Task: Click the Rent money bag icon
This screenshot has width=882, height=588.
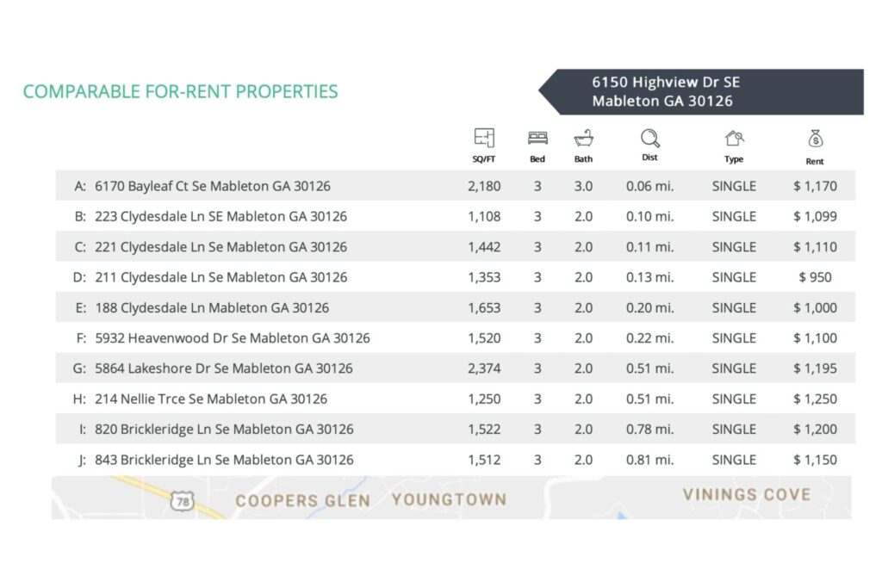Action: pos(815,137)
